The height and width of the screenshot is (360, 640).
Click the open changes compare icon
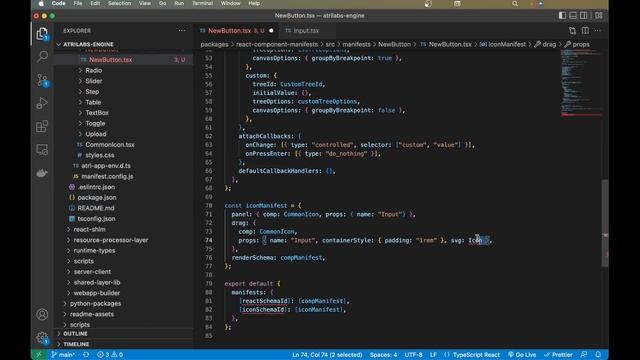coord(572,31)
